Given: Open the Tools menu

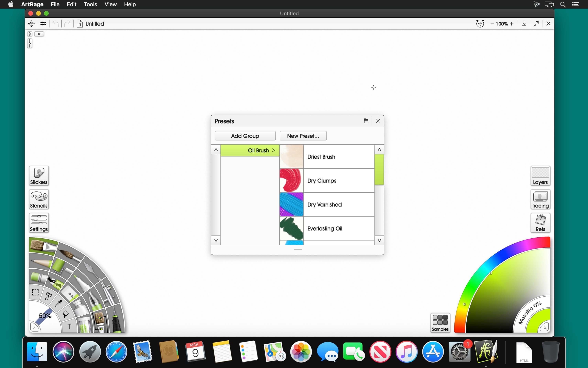Looking at the screenshot, I should 90,4.
